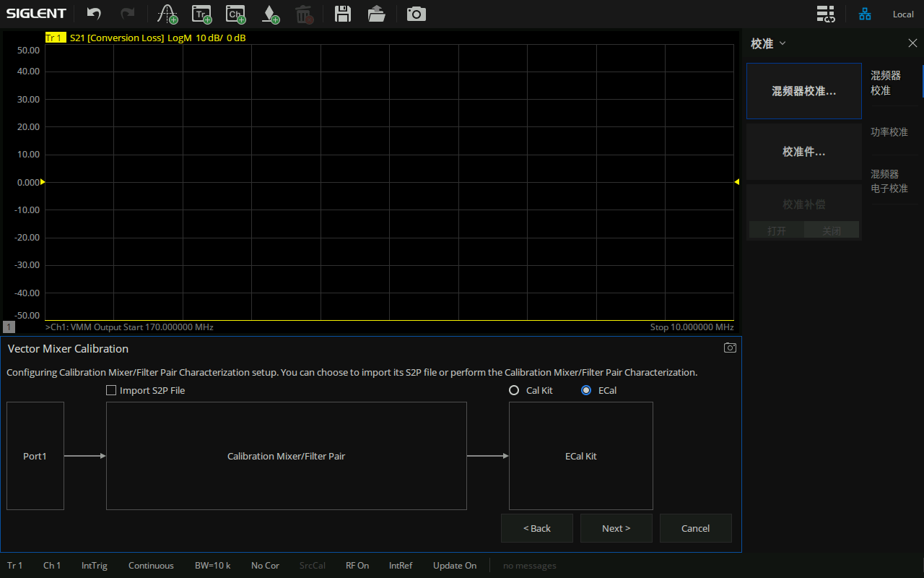The height and width of the screenshot is (578, 924).
Task: Open the folder recall icon
Action: [376, 14]
